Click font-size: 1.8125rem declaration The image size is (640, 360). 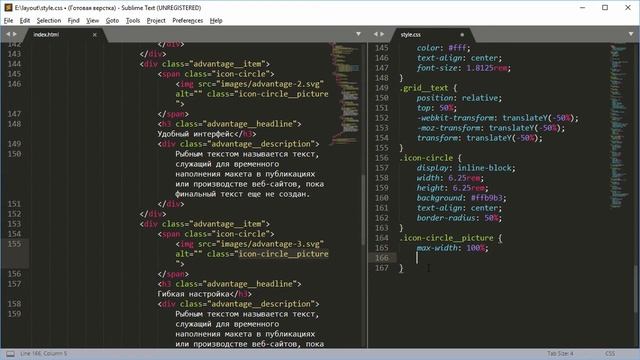(464, 68)
